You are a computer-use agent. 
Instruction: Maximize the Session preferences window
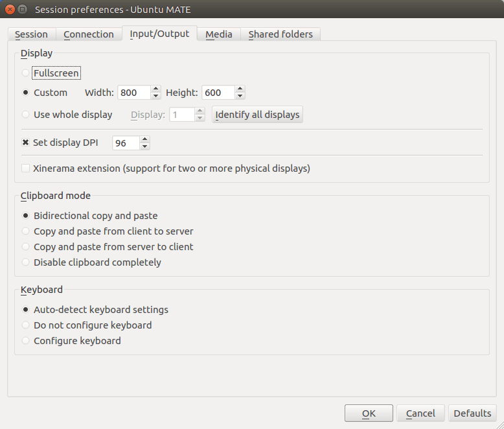pyautogui.click(x=22, y=9)
